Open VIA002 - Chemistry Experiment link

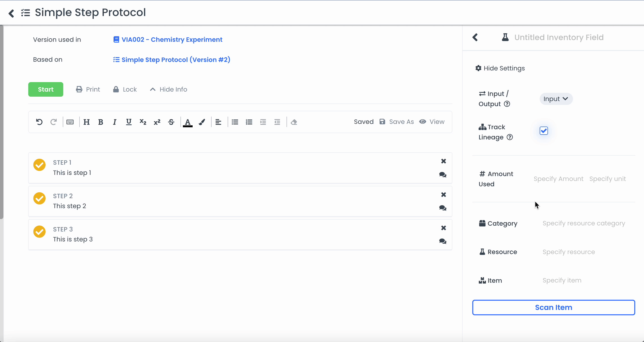click(171, 39)
